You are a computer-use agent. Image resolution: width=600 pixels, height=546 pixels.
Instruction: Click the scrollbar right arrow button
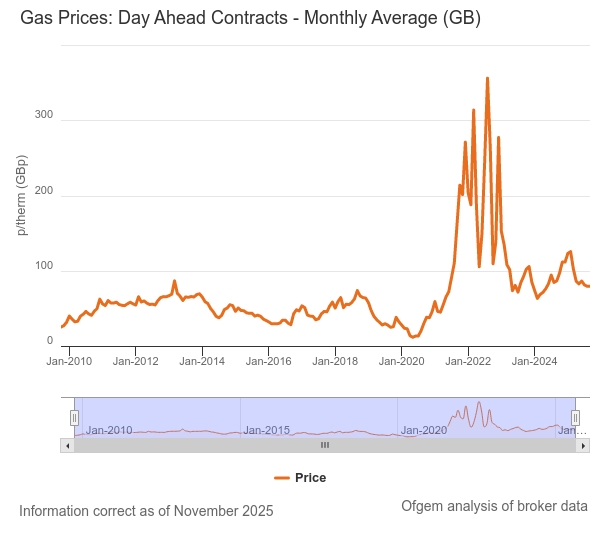point(583,445)
